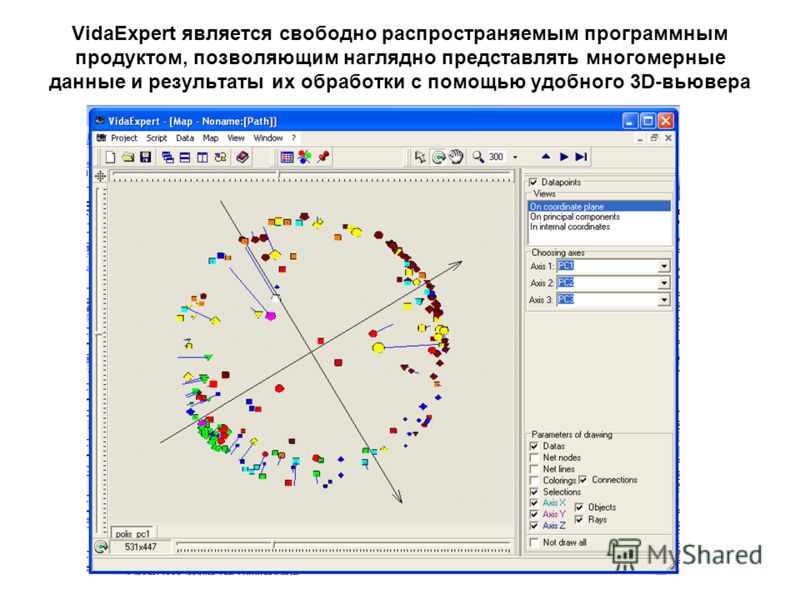
Task: Check the Not draw all option
Action: [534, 542]
